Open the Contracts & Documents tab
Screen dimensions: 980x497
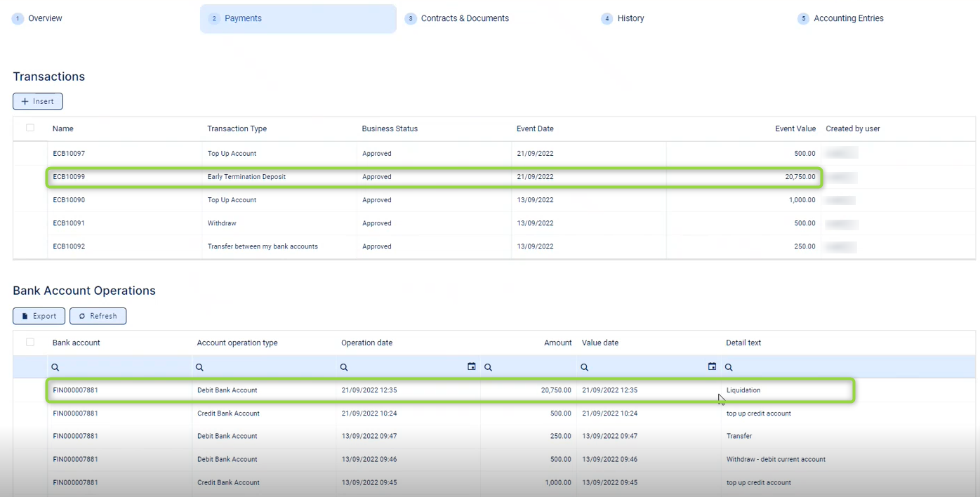[x=464, y=18]
